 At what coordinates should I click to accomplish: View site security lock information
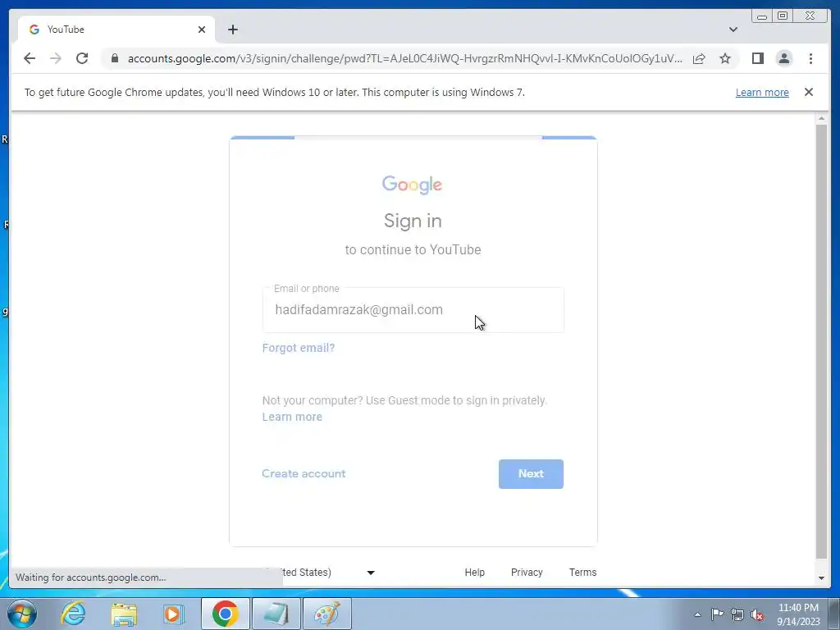tap(115, 58)
